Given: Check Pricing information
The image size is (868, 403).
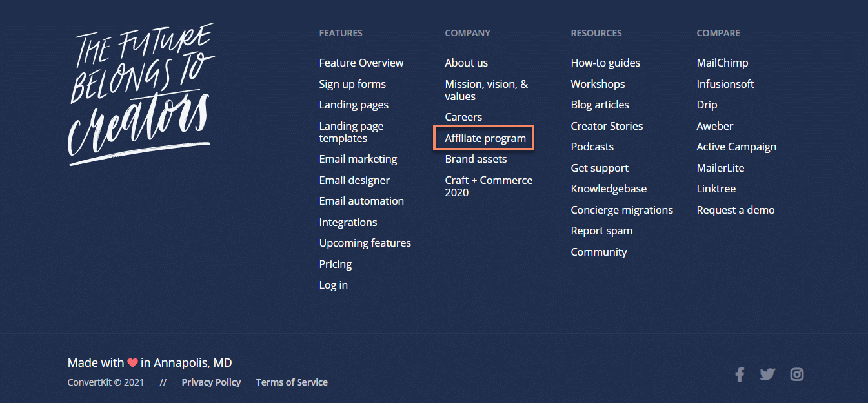Looking at the screenshot, I should pyautogui.click(x=335, y=263).
